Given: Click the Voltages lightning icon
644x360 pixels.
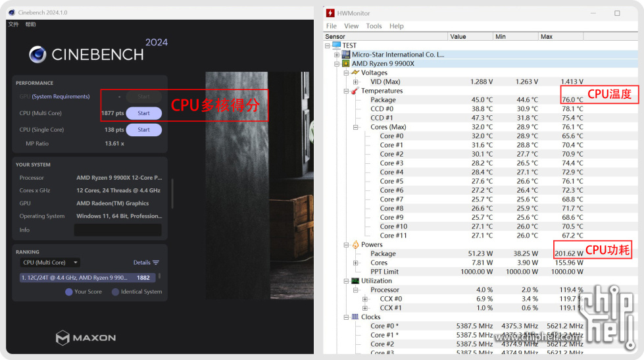Looking at the screenshot, I should pos(355,73).
